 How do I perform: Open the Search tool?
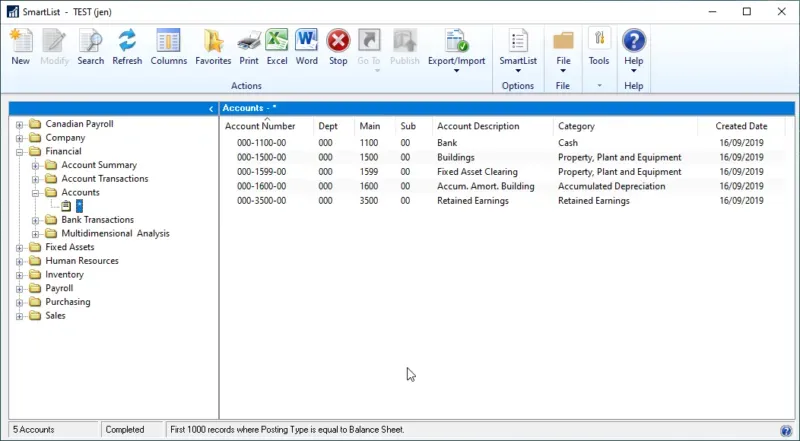click(90, 47)
